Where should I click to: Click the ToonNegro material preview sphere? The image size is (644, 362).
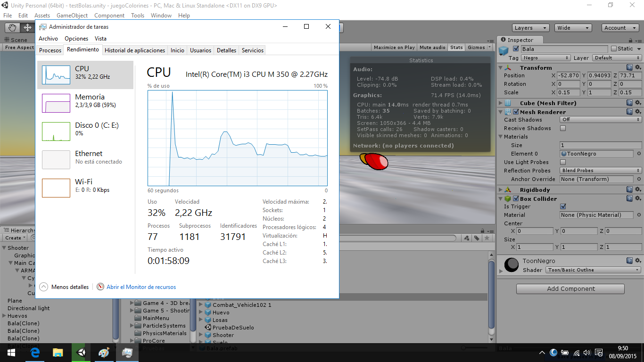(511, 265)
